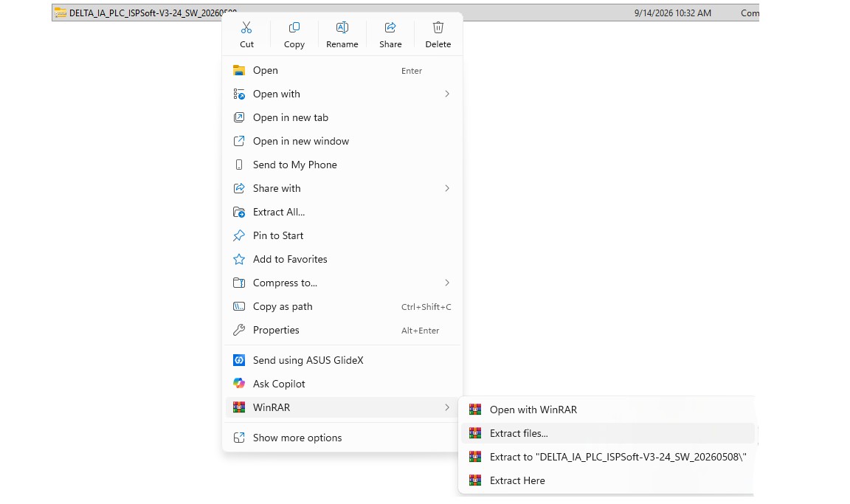The width and height of the screenshot is (850, 504).
Task: Click the Copilot icon
Action: point(238,384)
